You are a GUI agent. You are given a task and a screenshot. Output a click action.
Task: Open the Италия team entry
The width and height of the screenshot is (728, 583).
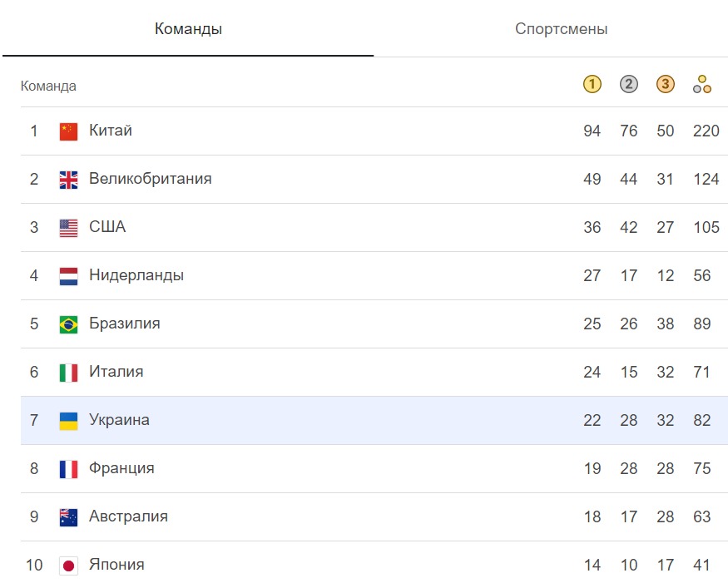[x=116, y=372]
